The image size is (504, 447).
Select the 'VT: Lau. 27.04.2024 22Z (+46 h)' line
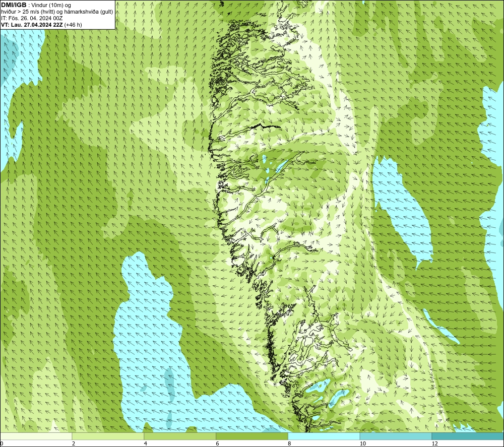pyautogui.click(x=41, y=25)
